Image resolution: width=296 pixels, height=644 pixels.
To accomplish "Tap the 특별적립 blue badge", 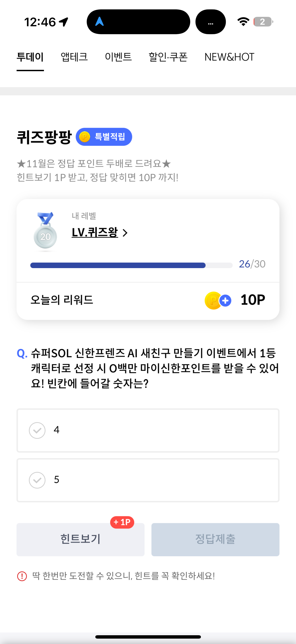I will pyautogui.click(x=104, y=137).
